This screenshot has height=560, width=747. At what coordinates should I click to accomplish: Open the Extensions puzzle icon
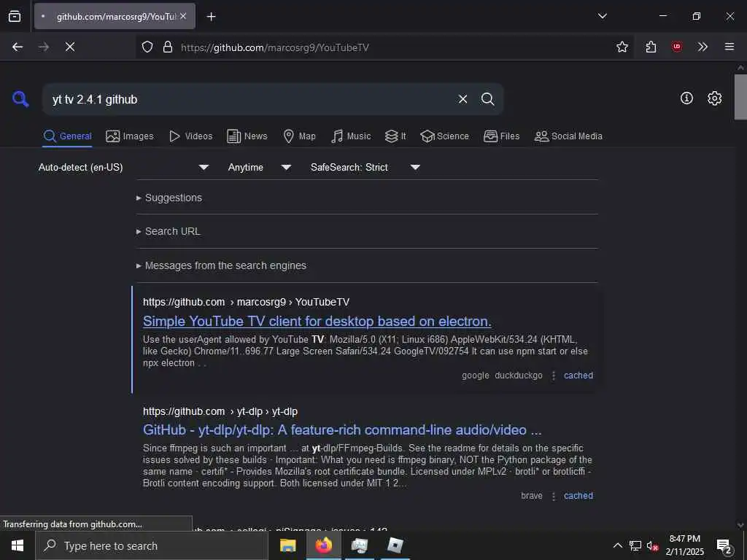click(x=651, y=47)
